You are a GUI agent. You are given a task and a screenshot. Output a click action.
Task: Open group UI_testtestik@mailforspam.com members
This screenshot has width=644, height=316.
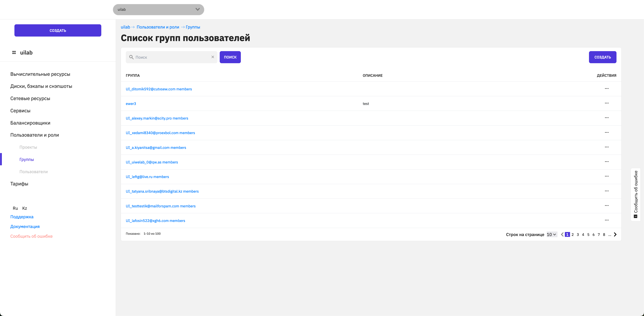161,206
